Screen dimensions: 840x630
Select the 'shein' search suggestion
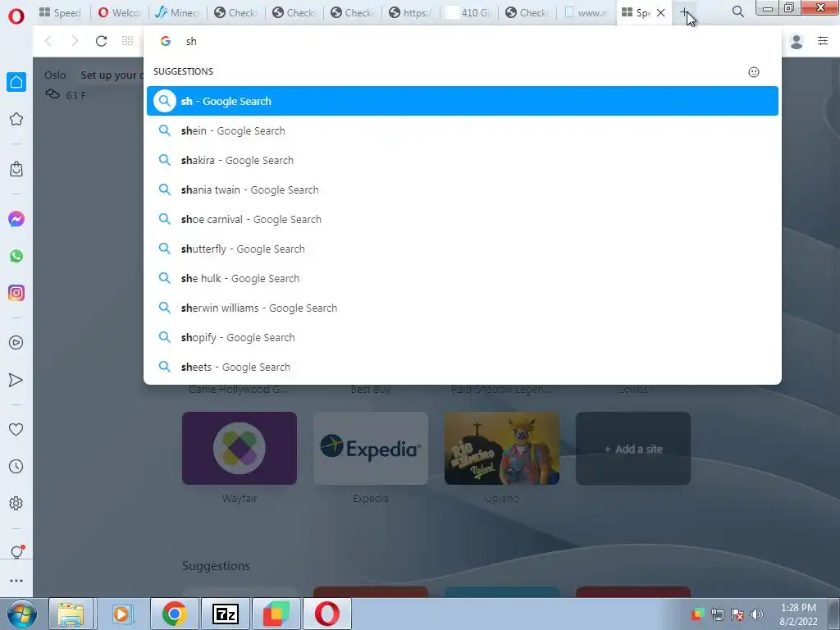click(x=463, y=130)
